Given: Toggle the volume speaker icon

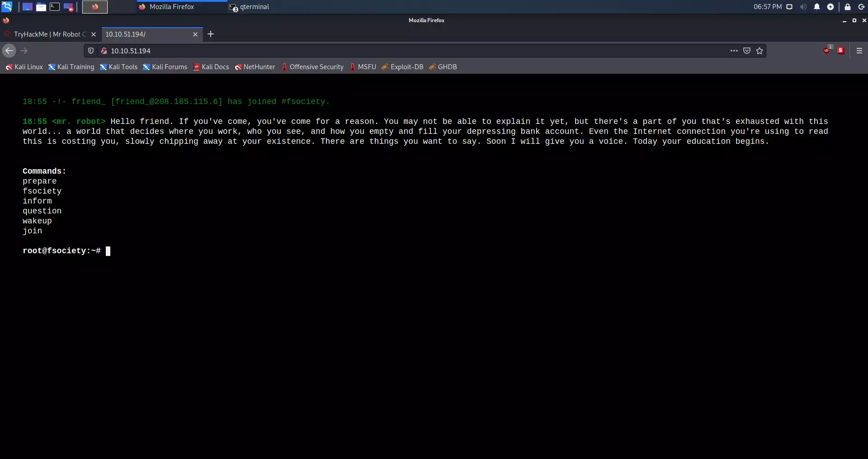Looking at the screenshot, I should point(803,7).
